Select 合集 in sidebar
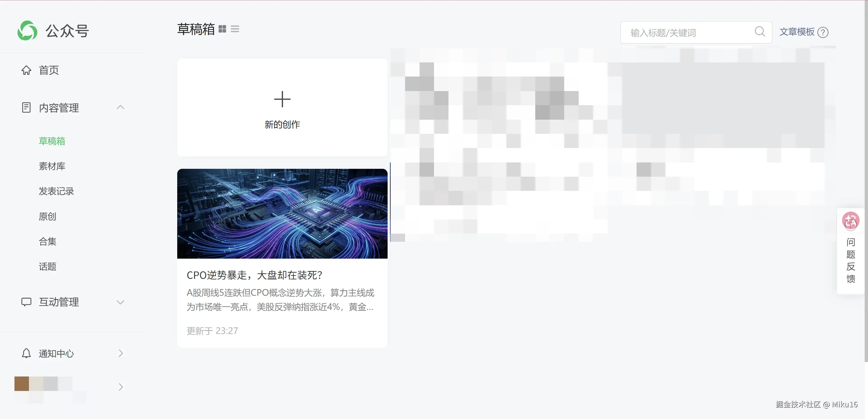 [x=48, y=241]
